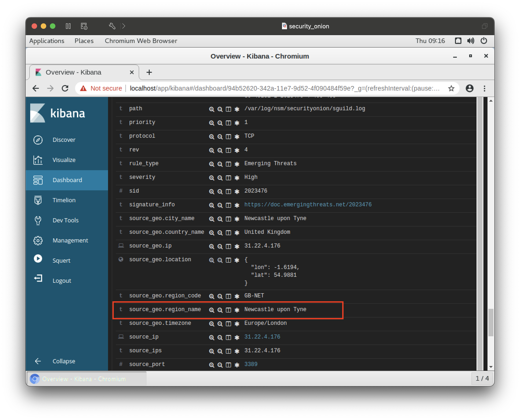Reload the Kibana page

tap(65, 88)
